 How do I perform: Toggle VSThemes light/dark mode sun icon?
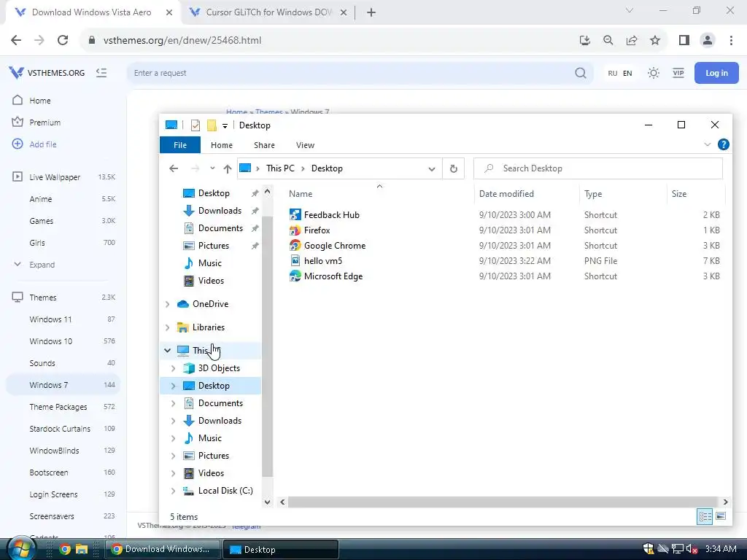(653, 73)
